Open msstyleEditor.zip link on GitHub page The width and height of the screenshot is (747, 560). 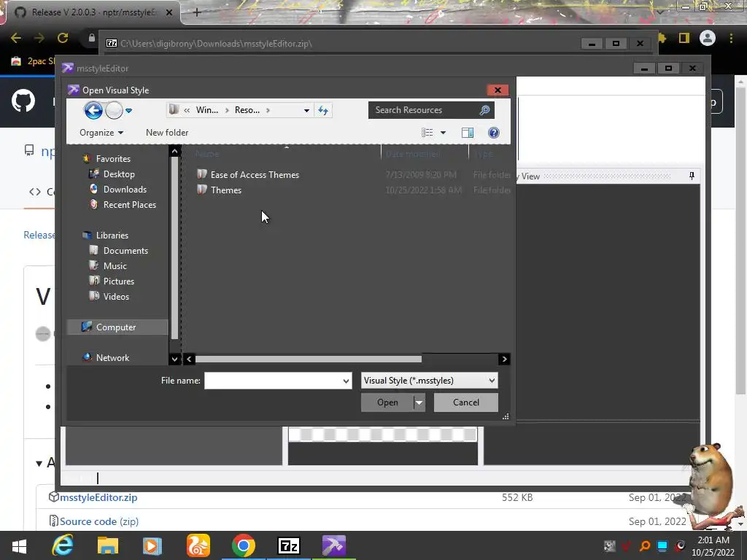pyautogui.click(x=98, y=497)
